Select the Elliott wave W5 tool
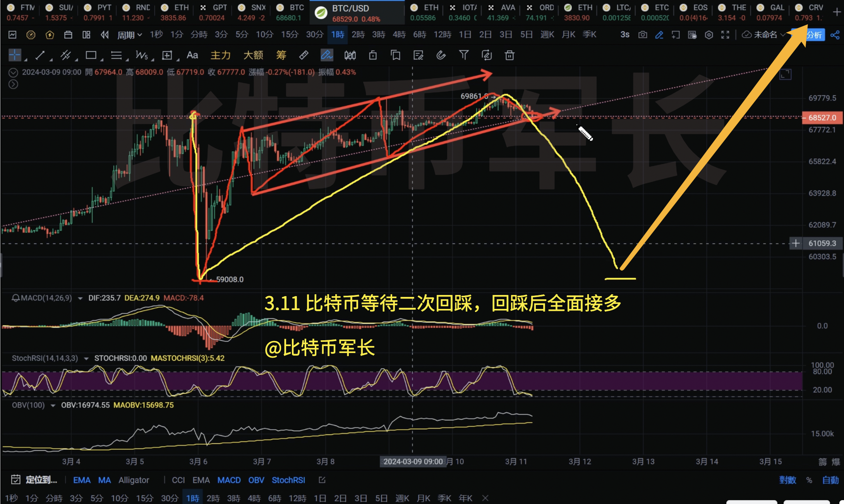844x504 pixels. pos(142,55)
